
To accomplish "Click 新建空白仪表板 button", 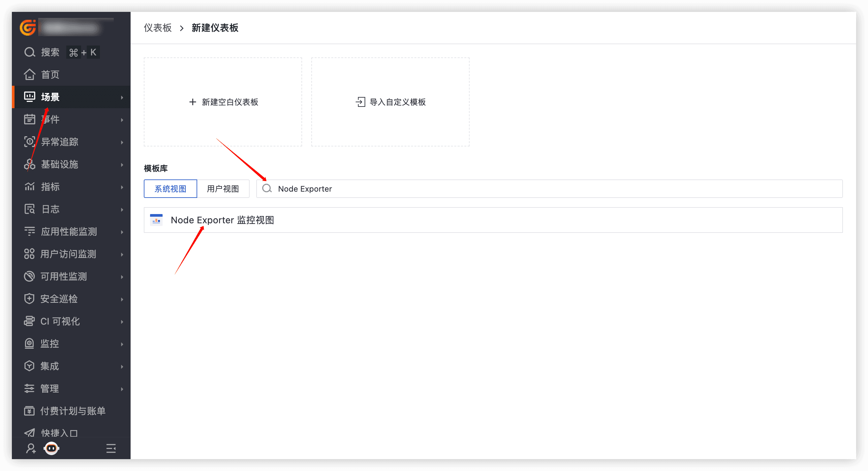I will (x=223, y=102).
